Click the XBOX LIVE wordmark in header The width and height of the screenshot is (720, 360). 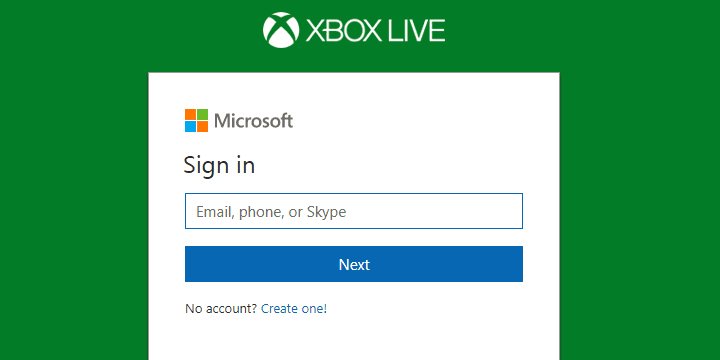[x=376, y=31]
